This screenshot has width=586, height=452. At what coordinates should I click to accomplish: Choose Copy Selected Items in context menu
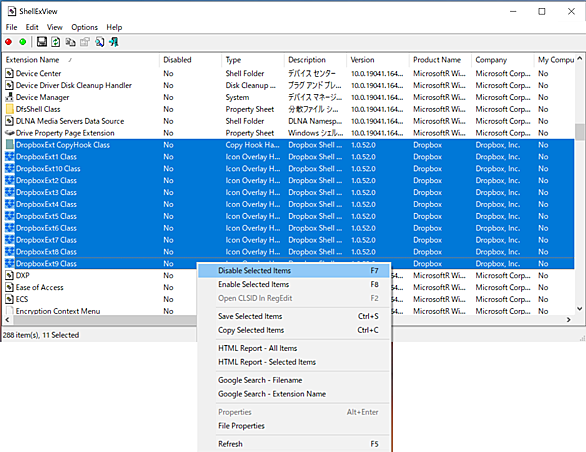[294, 330]
